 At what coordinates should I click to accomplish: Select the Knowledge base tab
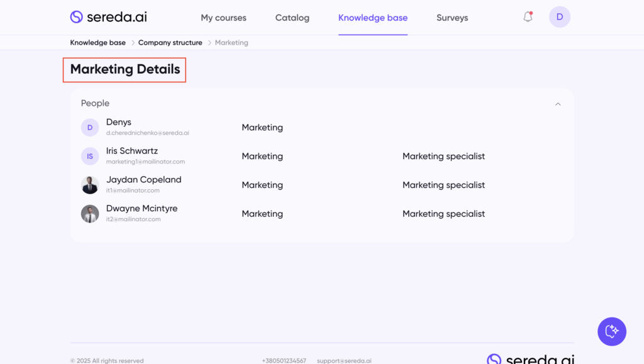click(x=372, y=18)
